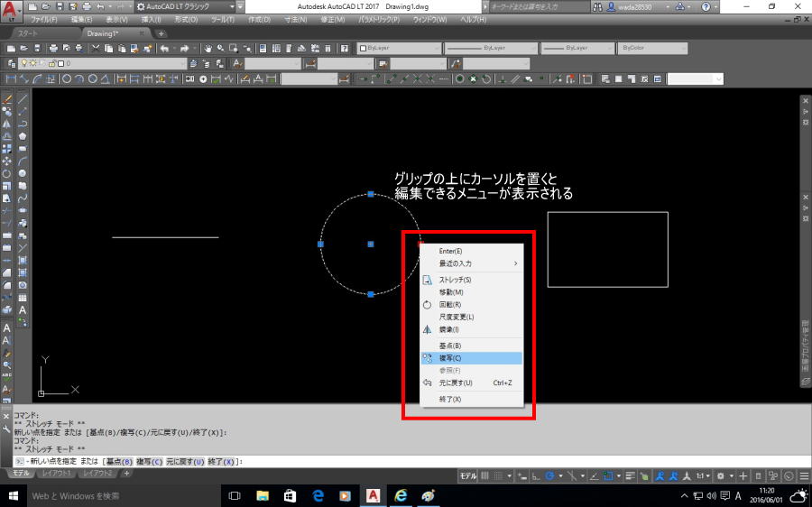Click the Plot (print) icon in the standard toolbar
Screen dimensions: 812x507
pos(53,49)
